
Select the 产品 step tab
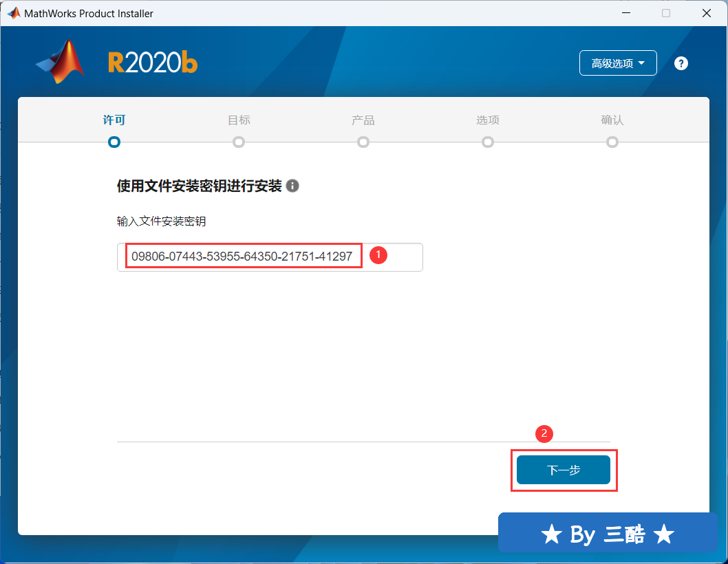coord(363,120)
